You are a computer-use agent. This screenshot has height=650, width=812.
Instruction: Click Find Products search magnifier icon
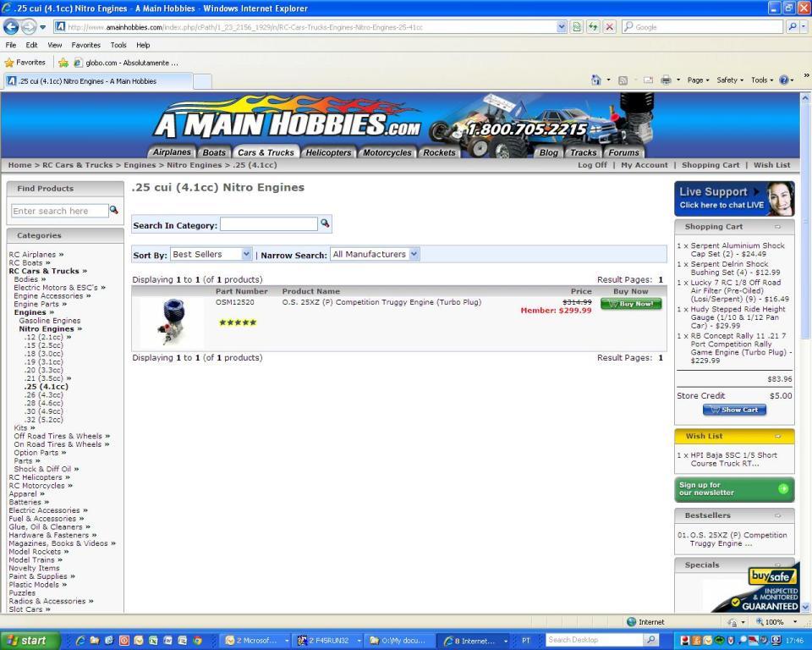[114, 210]
